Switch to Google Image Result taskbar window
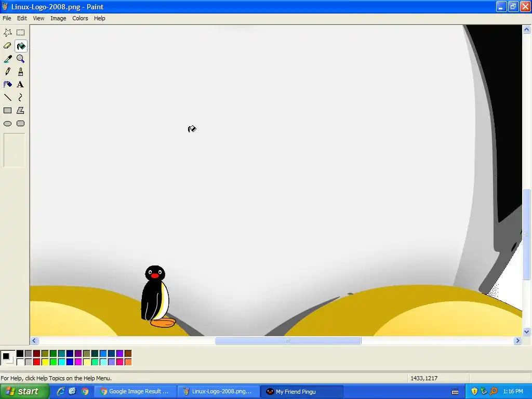The height and width of the screenshot is (399, 532). tap(135, 392)
